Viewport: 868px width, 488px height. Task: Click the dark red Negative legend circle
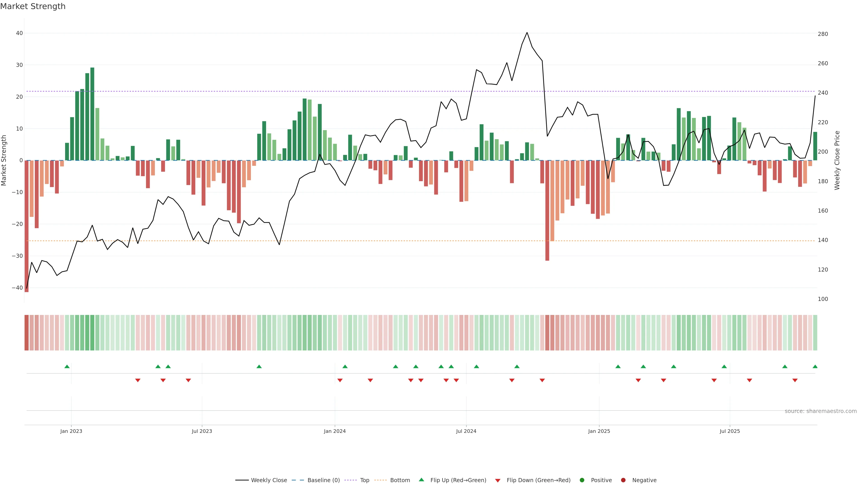tap(623, 480)
